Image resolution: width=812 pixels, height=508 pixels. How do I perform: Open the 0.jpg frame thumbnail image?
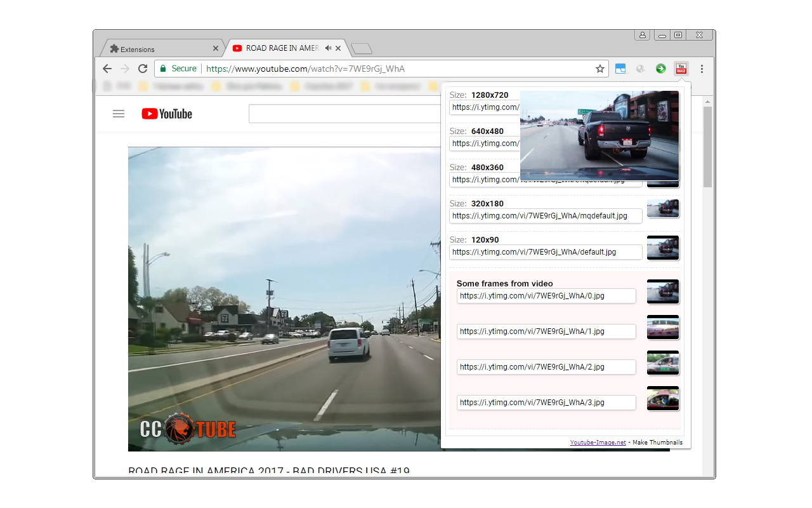[663, 291]
